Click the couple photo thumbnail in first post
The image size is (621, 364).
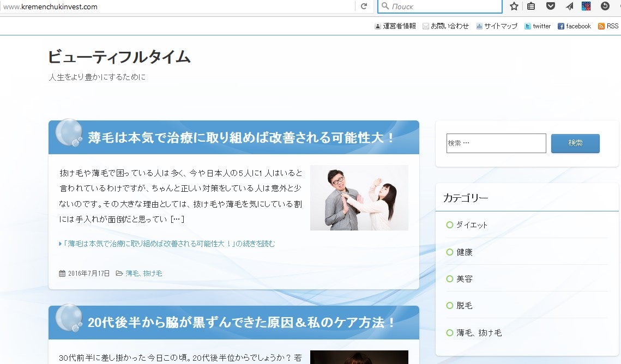point(359,198)
